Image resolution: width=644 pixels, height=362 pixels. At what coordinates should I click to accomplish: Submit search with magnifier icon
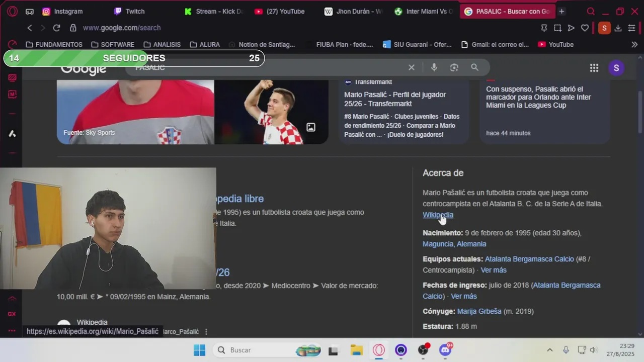click(474, 67)
